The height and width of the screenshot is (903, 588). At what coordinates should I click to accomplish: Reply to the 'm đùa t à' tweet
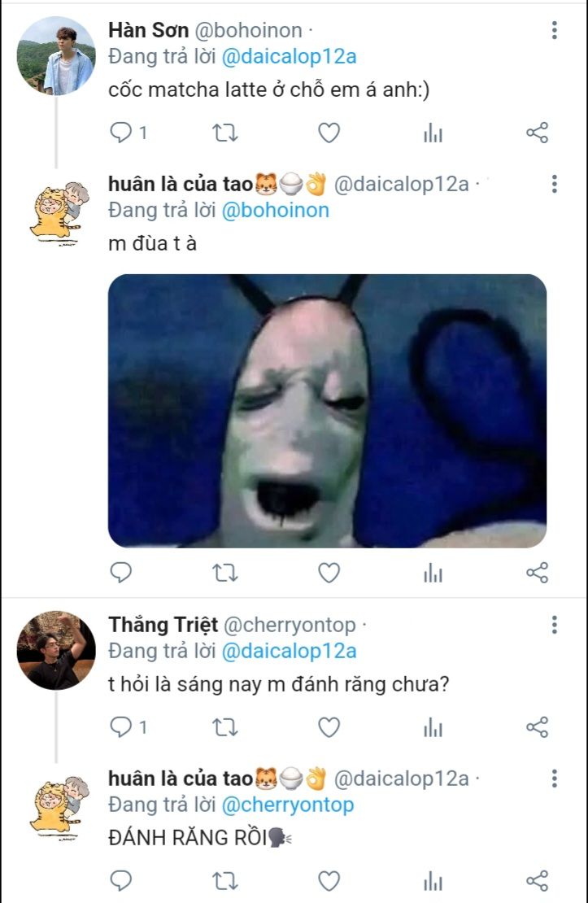120,573
